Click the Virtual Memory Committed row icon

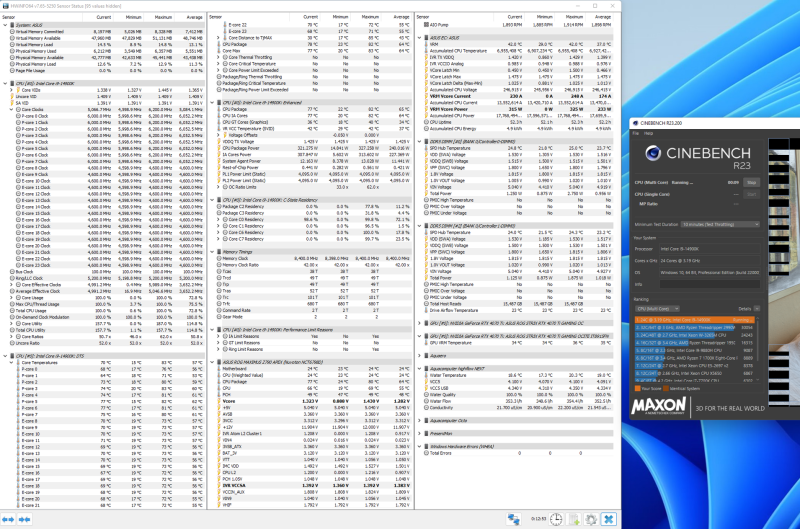12,32
